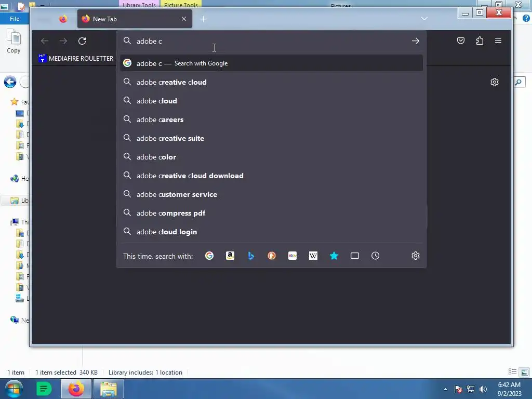Open MEDIAFIRE ROULETTER bookmark

click(x=76, y=58)
